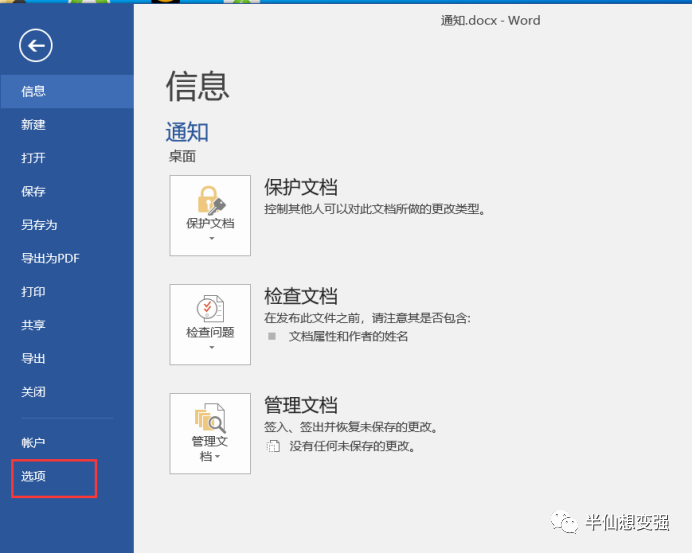This screenshot has height=554, width=692.
Task: Click the text 签入、签出并恢复未保存的更改
Action: tap(351, 427)
